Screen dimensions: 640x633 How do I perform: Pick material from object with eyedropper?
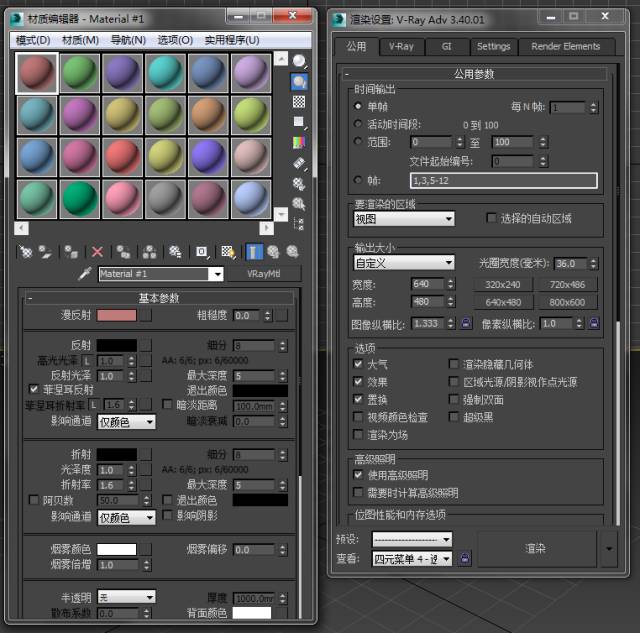pos(86,274)
